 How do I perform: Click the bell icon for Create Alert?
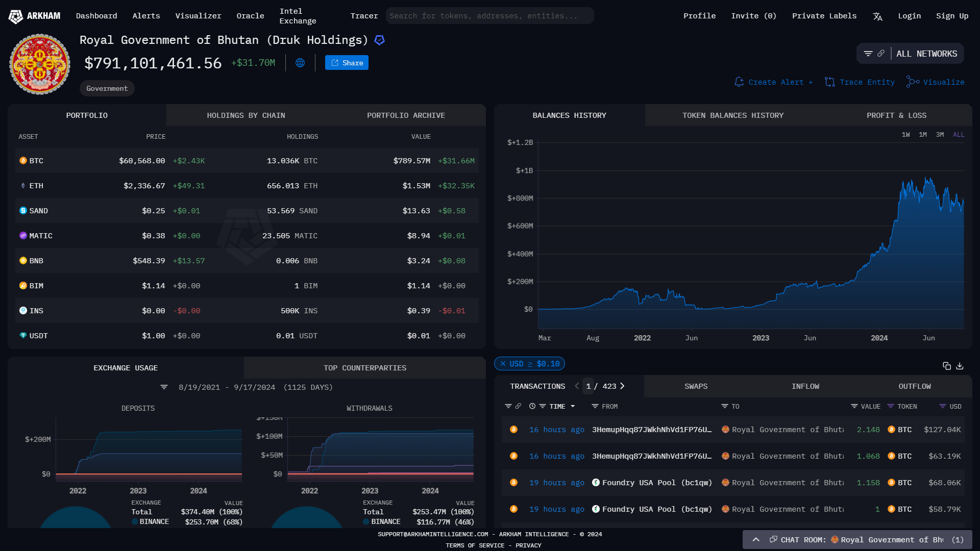739,82
